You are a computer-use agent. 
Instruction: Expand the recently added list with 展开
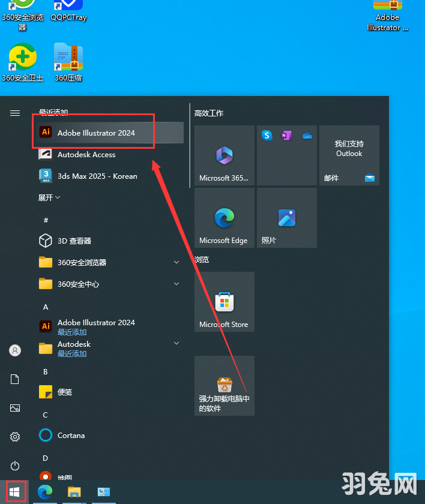click(x=49, y=197)
